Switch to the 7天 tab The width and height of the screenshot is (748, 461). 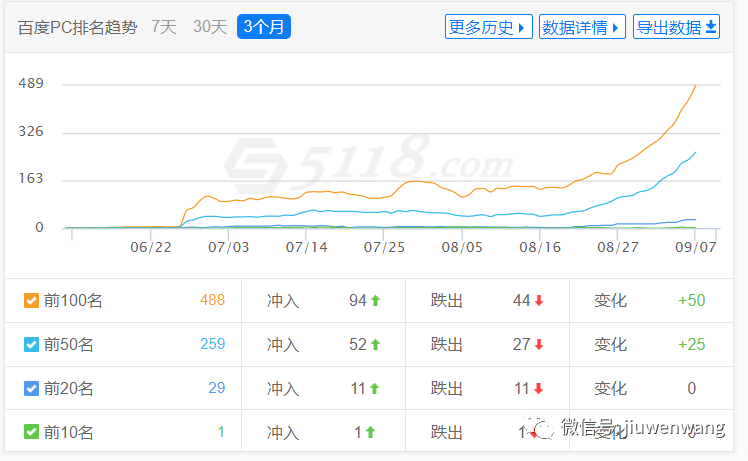pos(164,27)
